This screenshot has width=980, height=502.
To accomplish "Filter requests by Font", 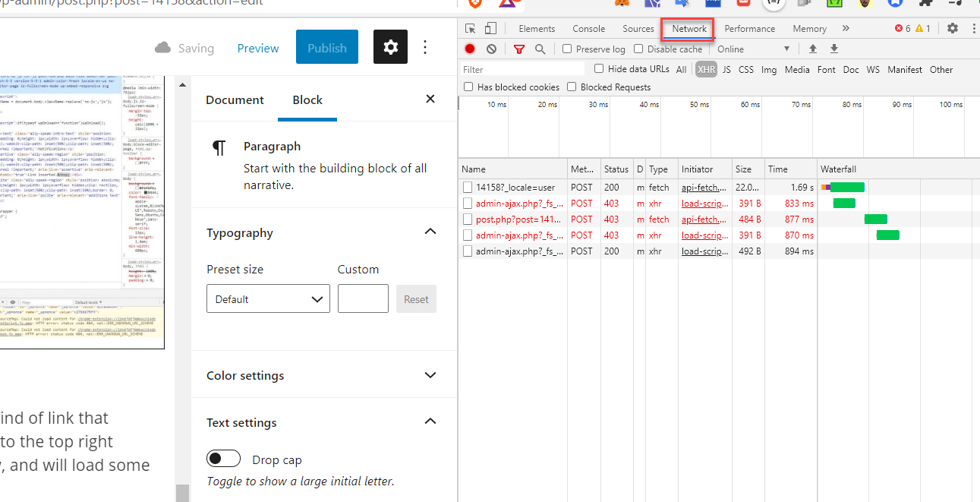I will [x=827, y=69].
